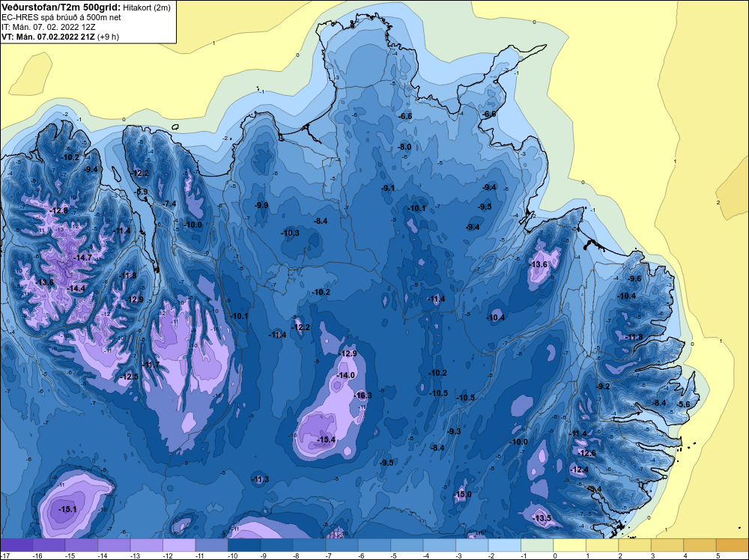
Task: Click the -15.1 temperature label
Action: (67, 509)
